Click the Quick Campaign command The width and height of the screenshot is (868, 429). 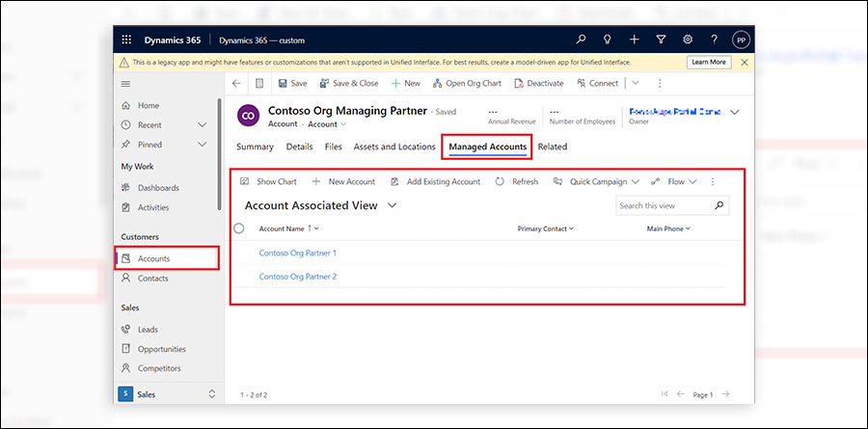(x=590, y=181)
